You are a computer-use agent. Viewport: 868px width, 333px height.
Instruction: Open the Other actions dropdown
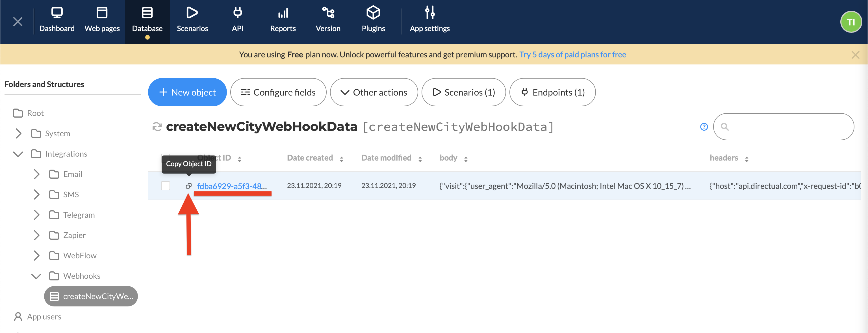click(x=374, y=92)
